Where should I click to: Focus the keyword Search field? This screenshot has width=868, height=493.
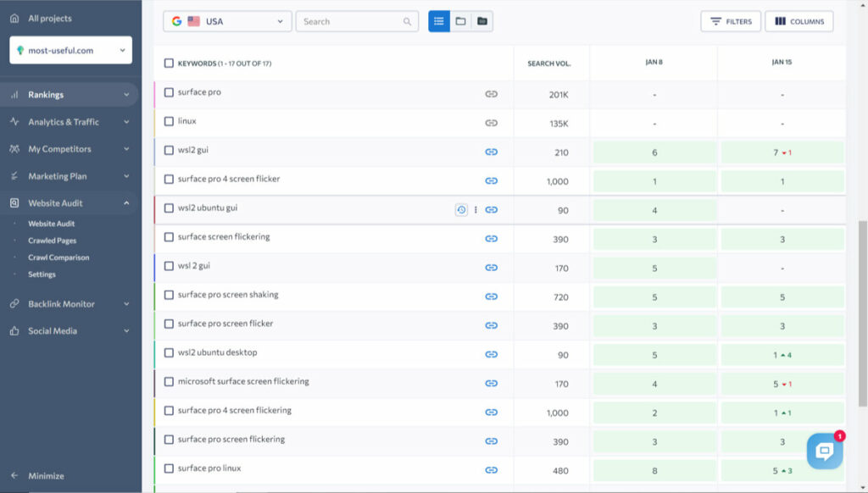357,21
